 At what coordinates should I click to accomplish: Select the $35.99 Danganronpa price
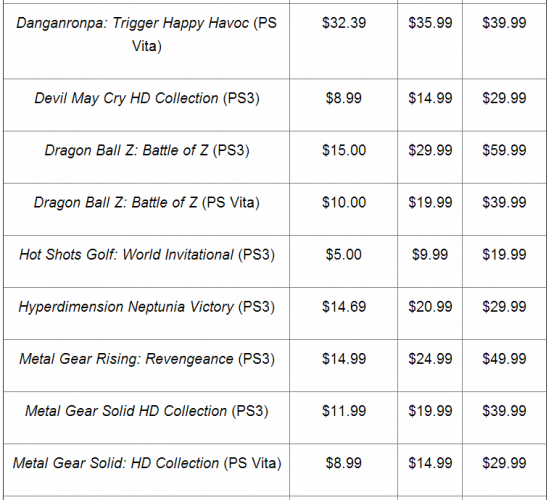coord(430,23)
